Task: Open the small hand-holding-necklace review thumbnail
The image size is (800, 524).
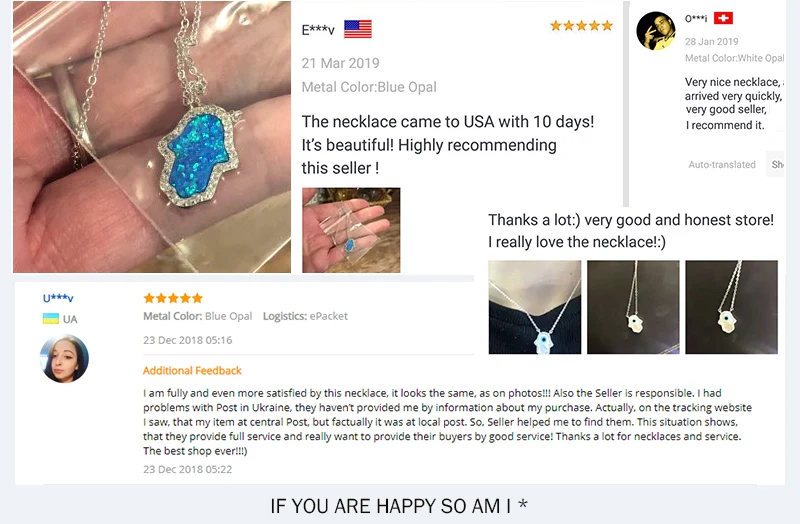Action: [351, 230]
